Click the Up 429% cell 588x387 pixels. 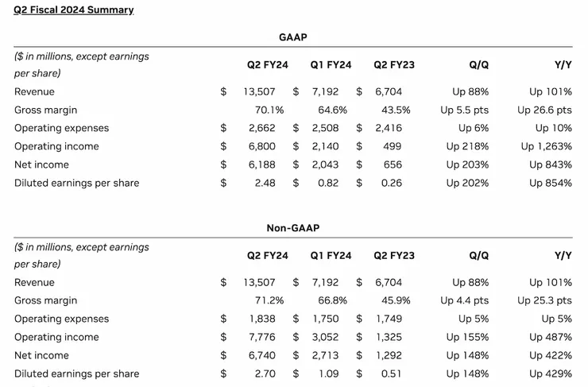click(551, 374)
